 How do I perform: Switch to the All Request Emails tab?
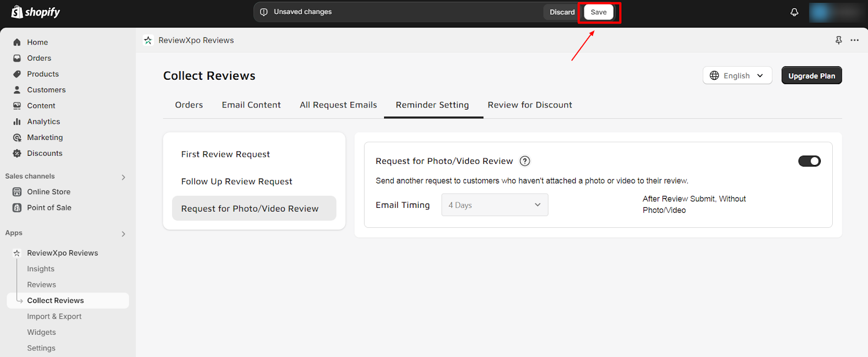tap(339, 105)
